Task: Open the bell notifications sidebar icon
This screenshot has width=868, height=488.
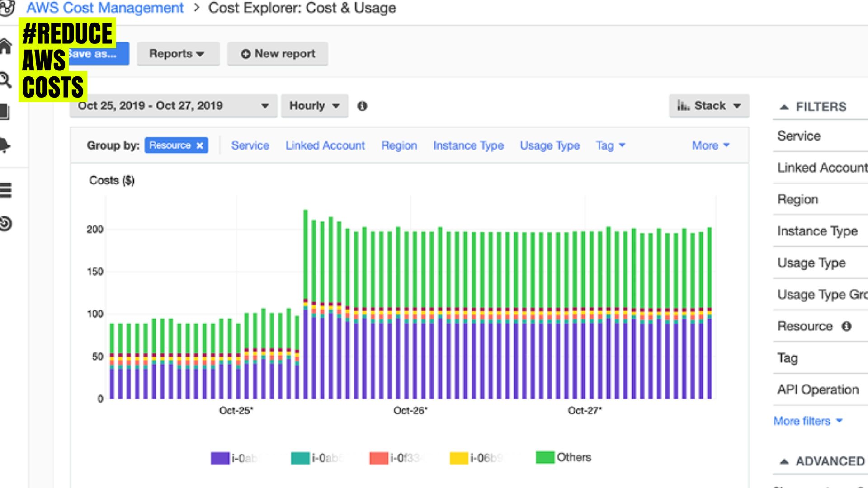Action: coord(5,145)
